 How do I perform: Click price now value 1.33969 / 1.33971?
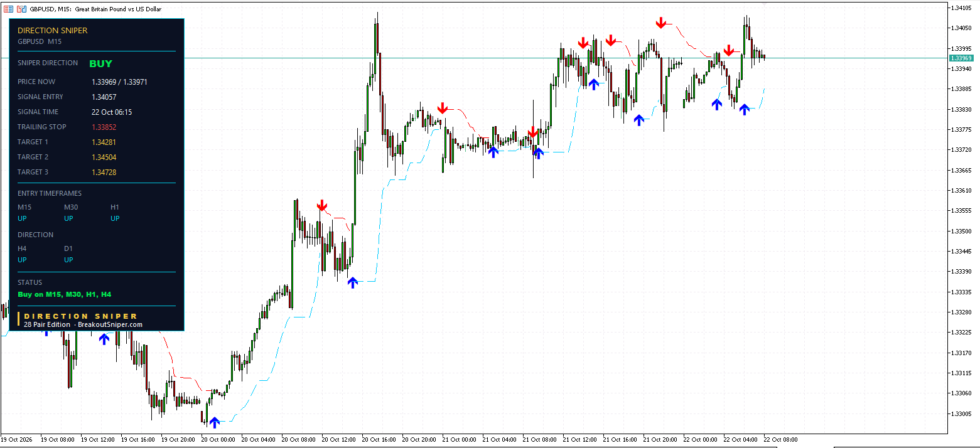(119, 82)
